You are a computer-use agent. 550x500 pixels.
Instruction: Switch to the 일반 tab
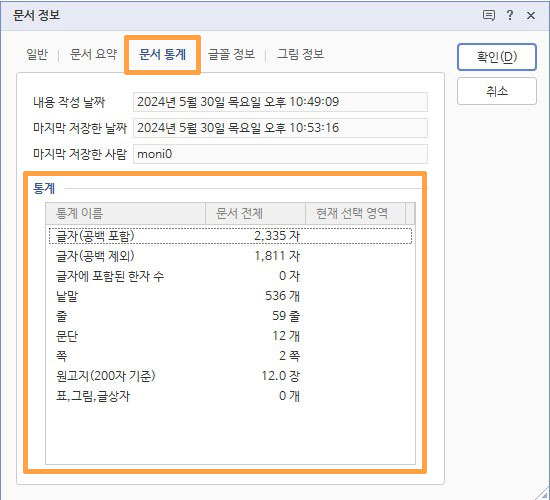point(37,55)
